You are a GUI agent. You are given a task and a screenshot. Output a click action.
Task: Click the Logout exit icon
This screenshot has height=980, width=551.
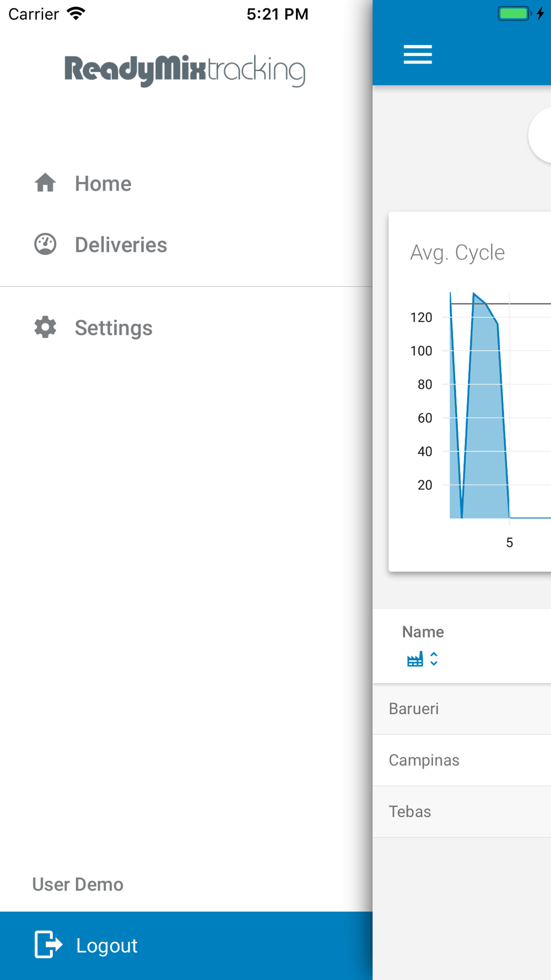(48, 944)
